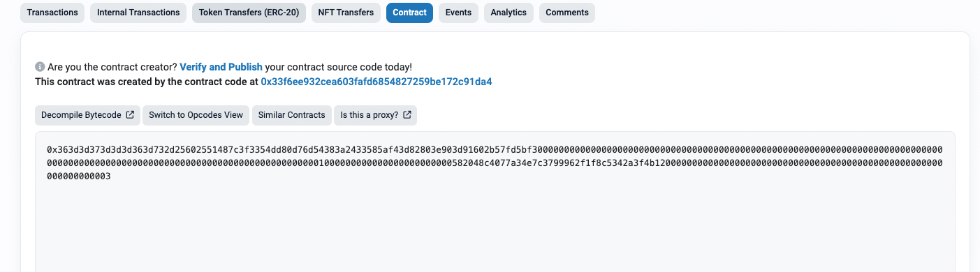This screenshot has height=272, width=980.
Task: Click the last bytecode line ending in 3
Action: coord(78,176)
